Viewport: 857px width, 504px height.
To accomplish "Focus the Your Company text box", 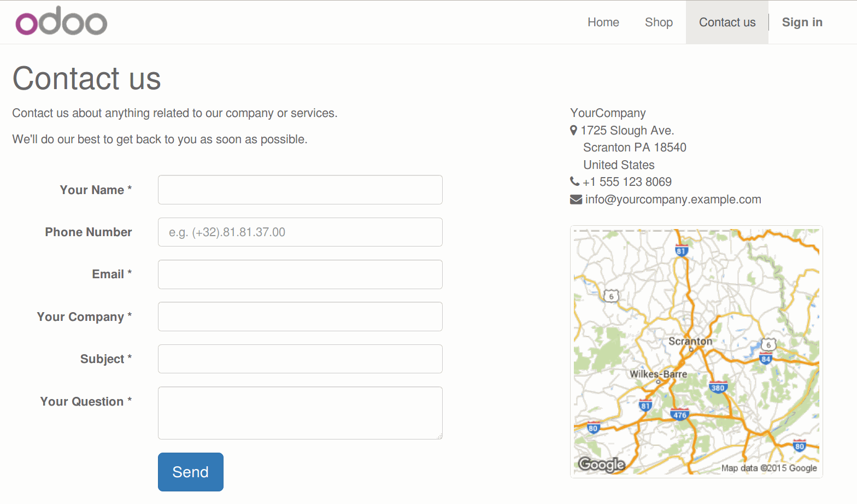I will (x=300, y=317).
